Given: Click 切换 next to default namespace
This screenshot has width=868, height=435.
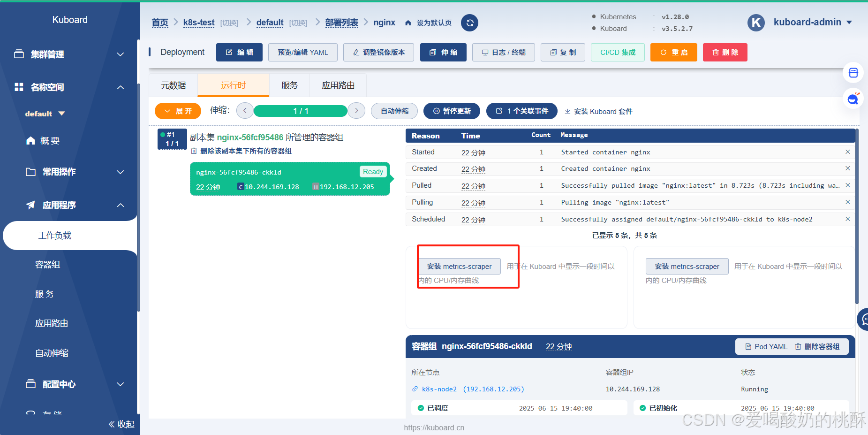Looking at the screenshot, I should [x=298, y=23].
